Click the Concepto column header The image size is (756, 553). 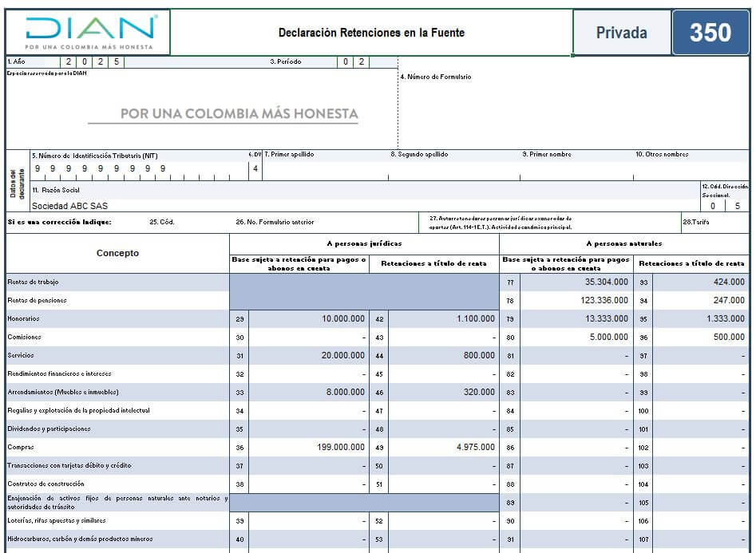click(x=117, y=253)
